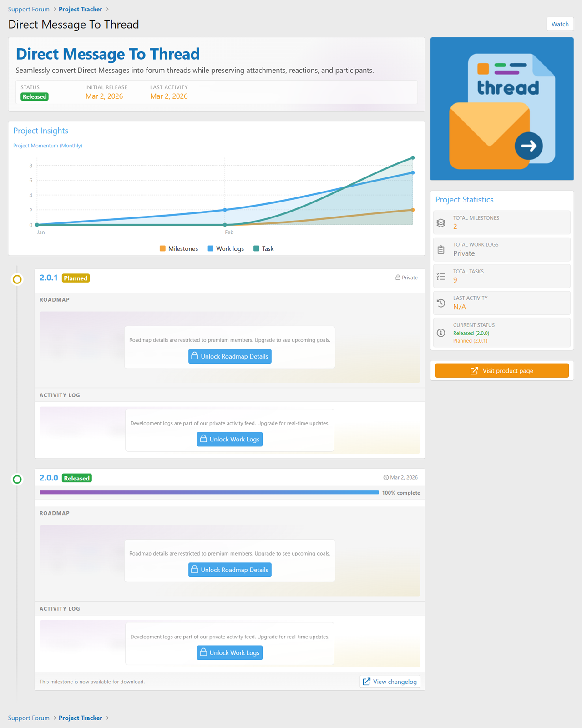The width and height of the screenshot is (582, 728).
Task: Unlock Work Logs for milestone 2.0.1
Action: [230, 439]
